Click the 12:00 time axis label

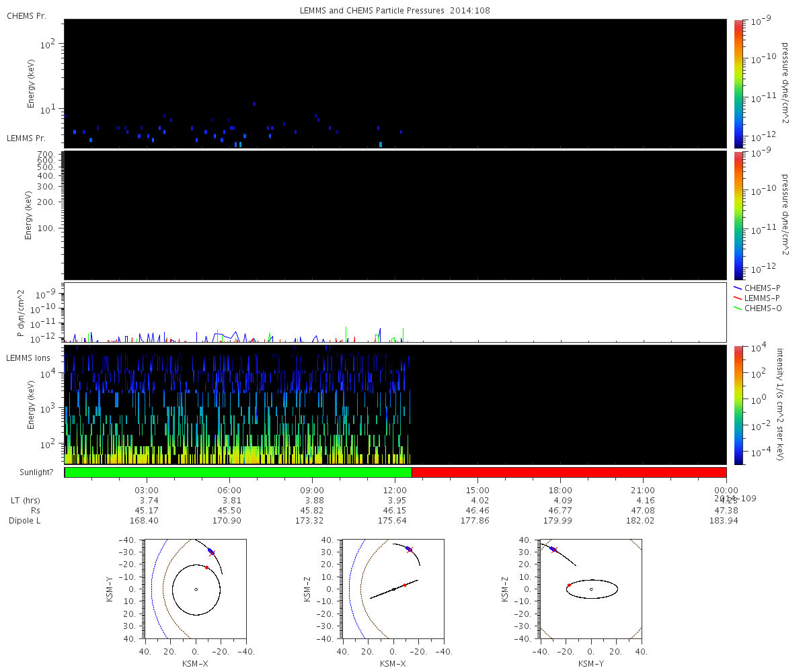(395, 490)
